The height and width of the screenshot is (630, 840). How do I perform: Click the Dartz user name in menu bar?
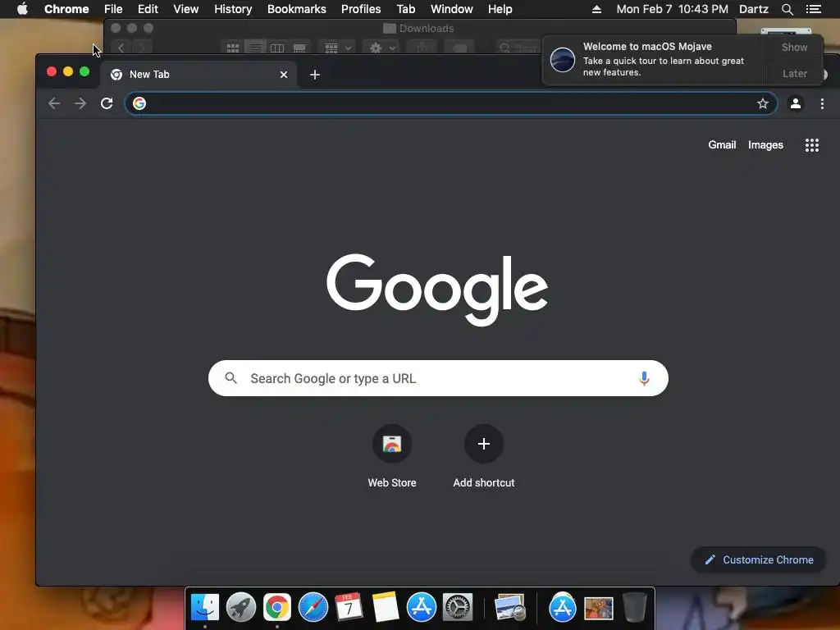pos(754,9)
